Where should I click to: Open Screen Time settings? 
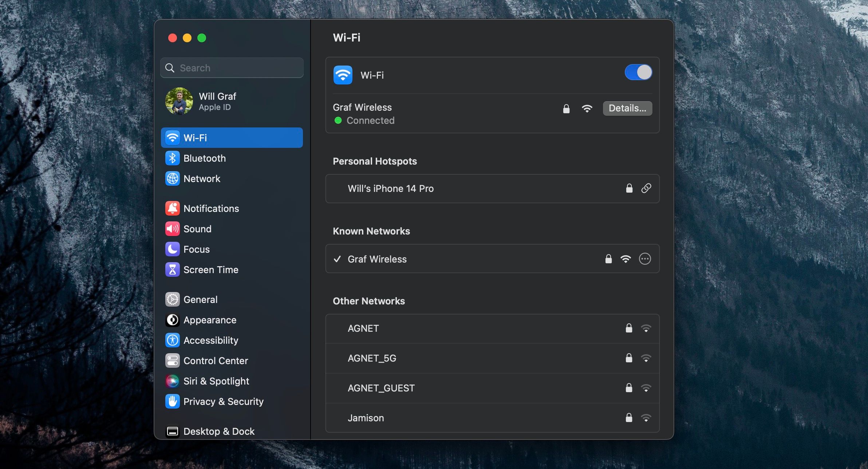(x=211, y=269)
